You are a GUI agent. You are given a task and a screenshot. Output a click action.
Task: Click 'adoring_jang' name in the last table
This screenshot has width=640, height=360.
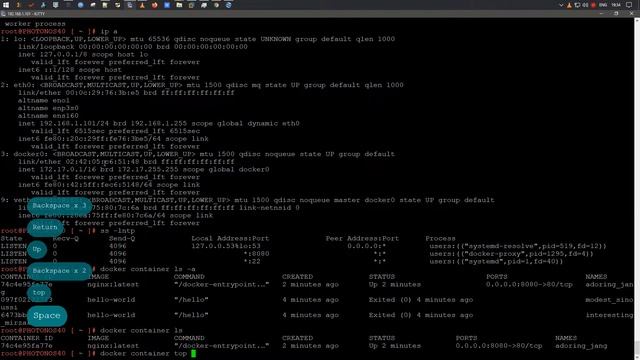click(581, 346)
